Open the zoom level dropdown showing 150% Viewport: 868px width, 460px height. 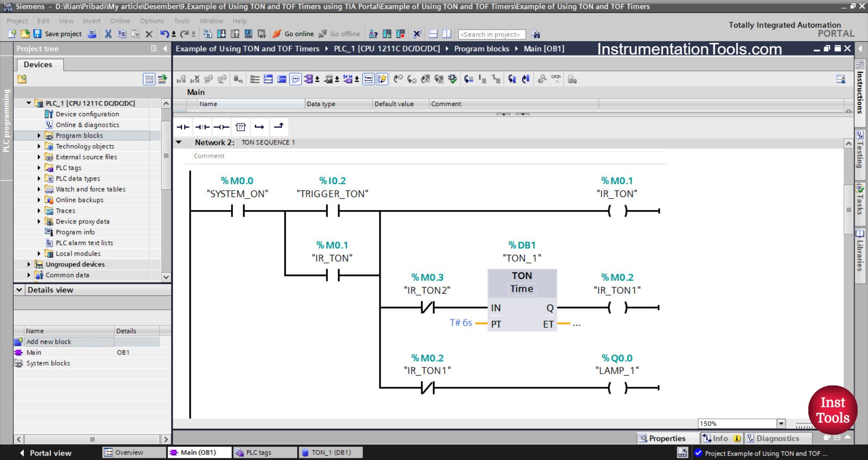pyautogui.click(x=782, y=423)
